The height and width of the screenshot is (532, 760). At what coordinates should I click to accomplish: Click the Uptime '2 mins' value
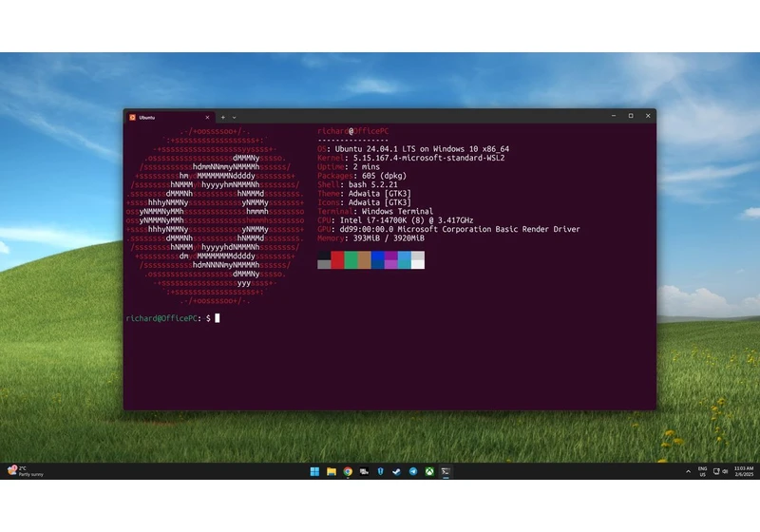pyautogui.click(x=366, y=166)
